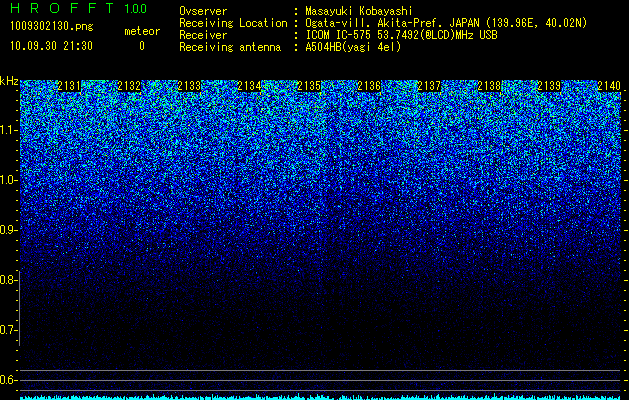Click the Receiver label
Image resolution: width=629 pixels, height=400 pixels.
(x=203, y=35)
